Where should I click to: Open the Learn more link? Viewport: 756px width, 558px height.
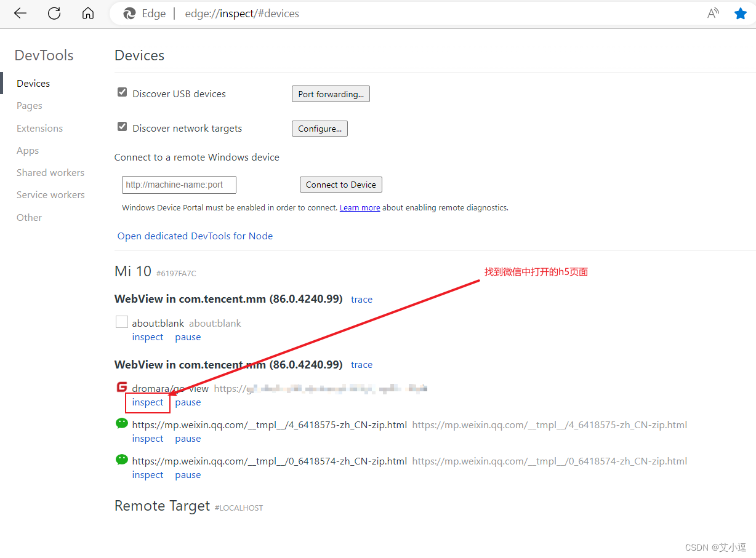pos(360,208)
